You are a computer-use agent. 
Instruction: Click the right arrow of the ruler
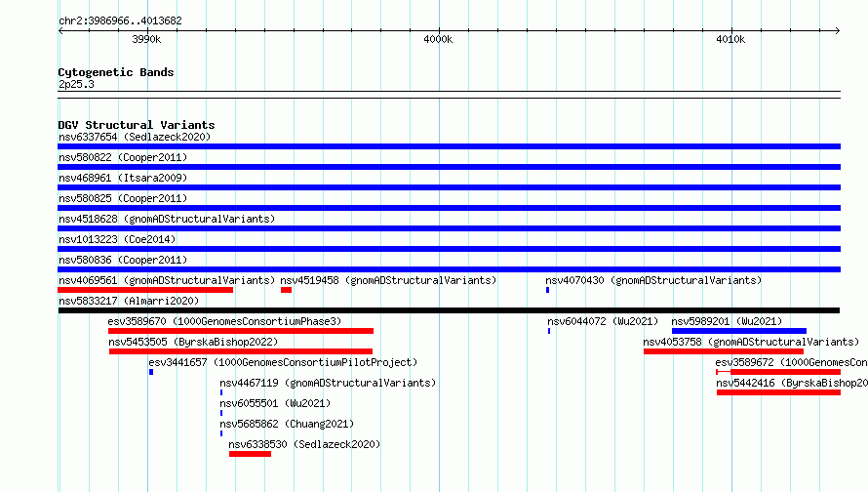(x=838, y=30)
